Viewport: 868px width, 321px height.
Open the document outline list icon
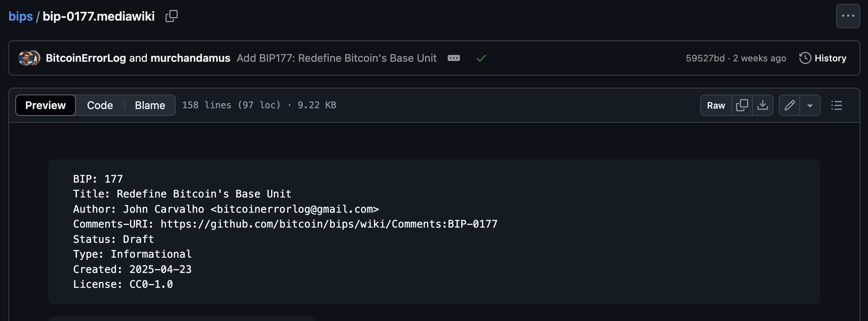coord(836,105)
